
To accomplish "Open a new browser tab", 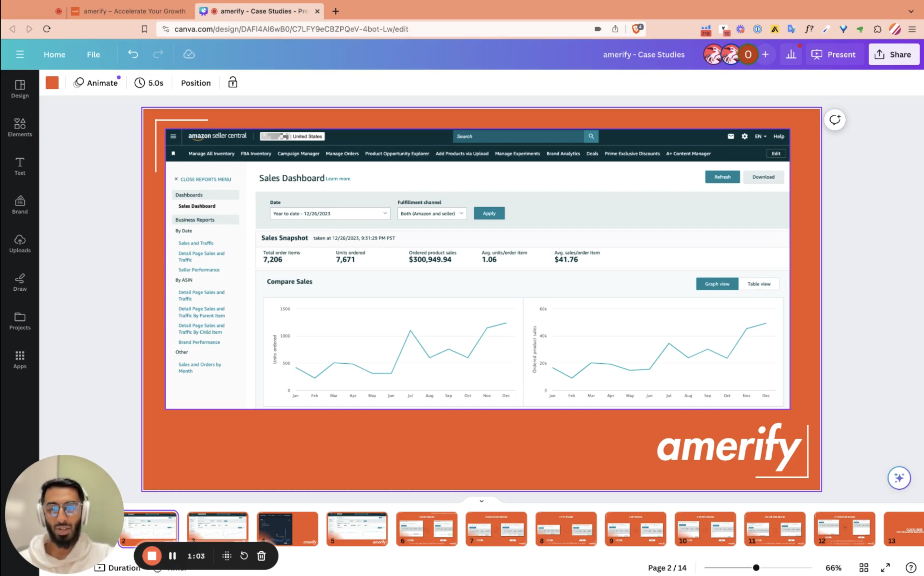I will [335, 11].
